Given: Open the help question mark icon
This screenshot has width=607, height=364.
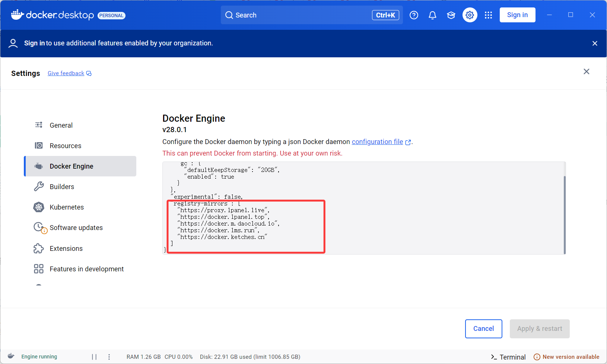Looking at the screenshot, I should pos(414,15).
